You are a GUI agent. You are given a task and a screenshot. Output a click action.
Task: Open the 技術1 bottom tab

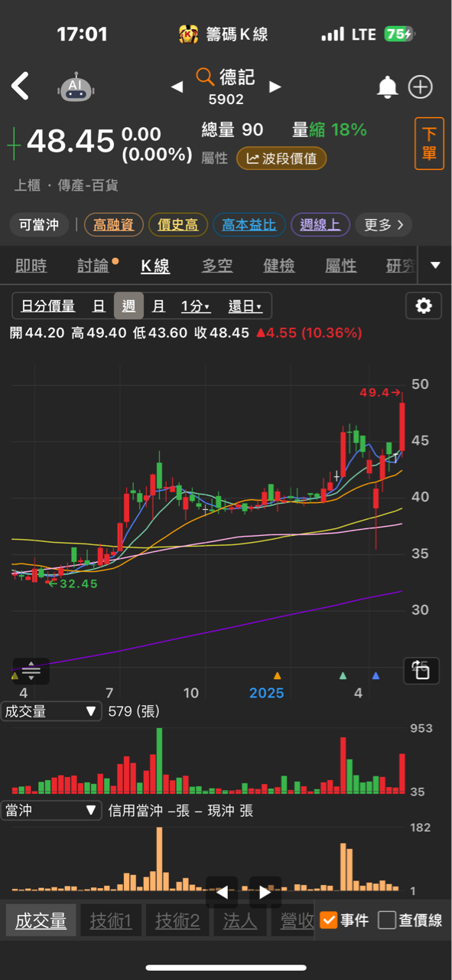(x=111, y=920)
